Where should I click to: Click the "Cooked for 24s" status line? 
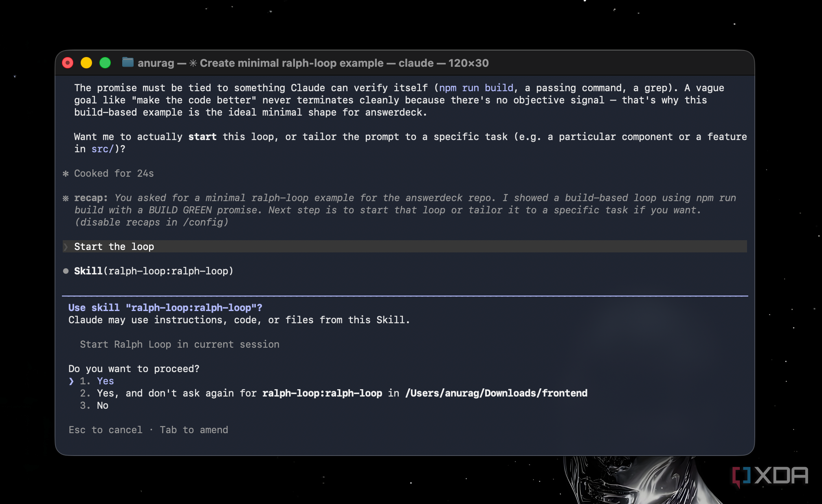[114, 173]
